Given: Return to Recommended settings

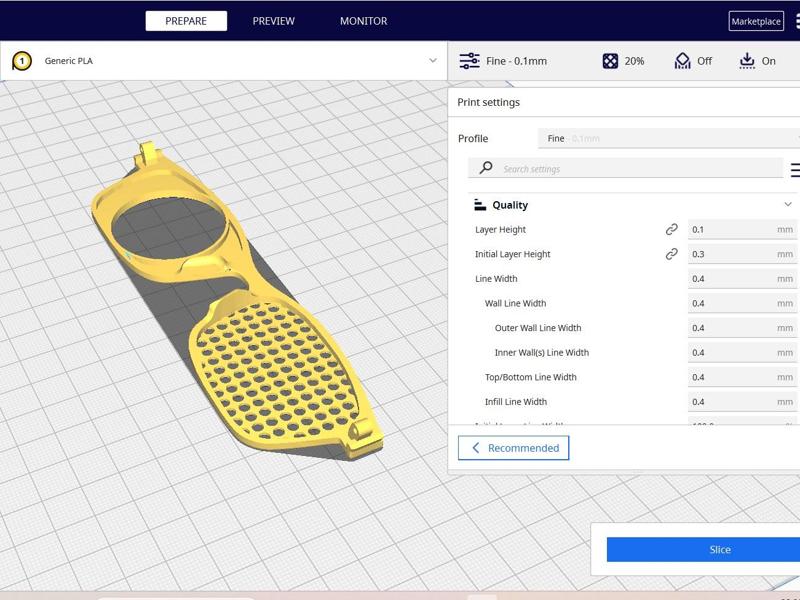Looking at the screenshot, I should pos(513,448).
